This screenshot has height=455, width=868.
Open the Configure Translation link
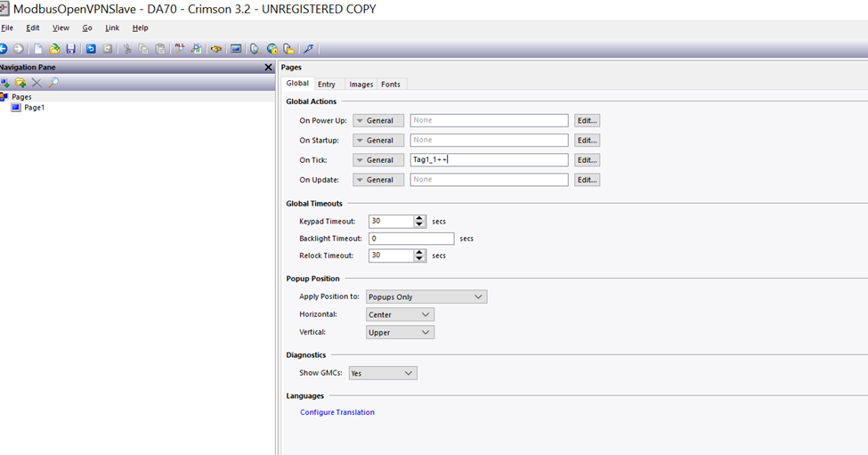pos(337,412)
